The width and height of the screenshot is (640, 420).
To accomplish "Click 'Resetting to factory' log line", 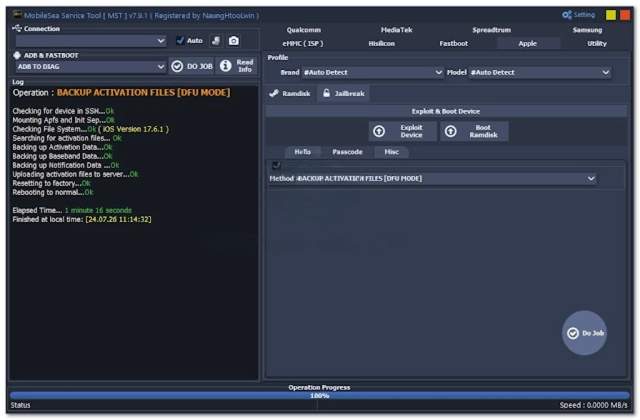I will point(51,183).
